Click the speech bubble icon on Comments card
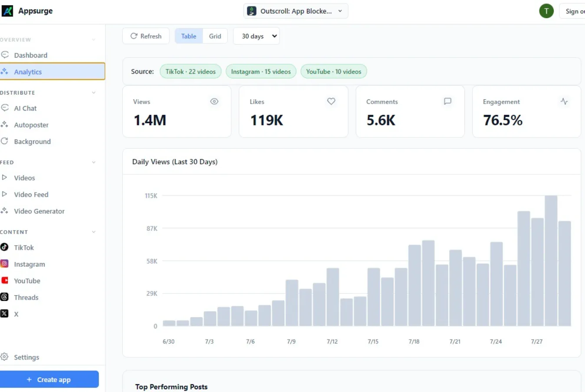The image size is (585, 392). (448, 101)
